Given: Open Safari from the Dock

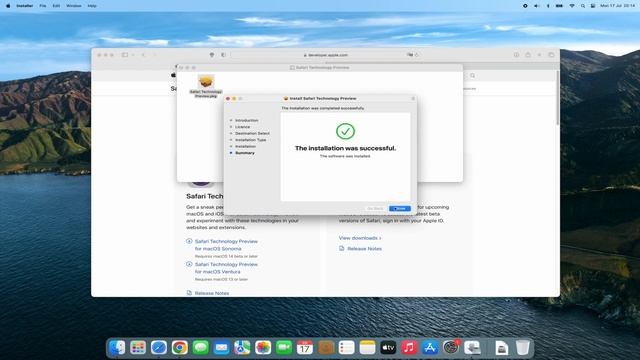Looking at the screenshot, I should (159, 347).
